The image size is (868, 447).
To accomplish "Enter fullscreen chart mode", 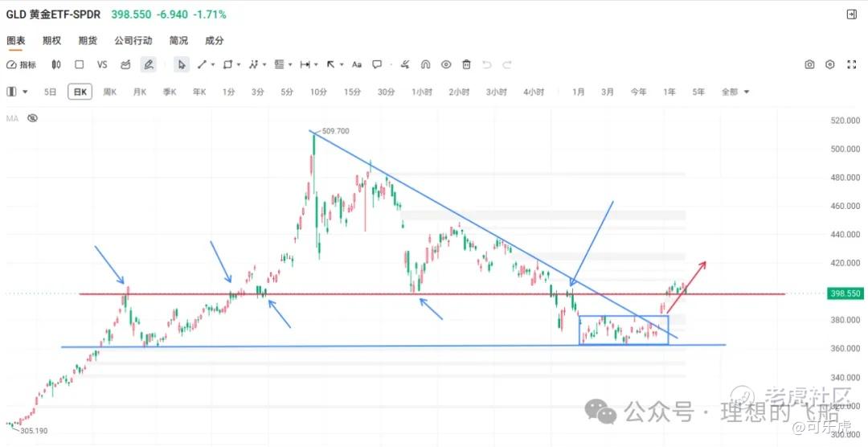I will point(852,65).
